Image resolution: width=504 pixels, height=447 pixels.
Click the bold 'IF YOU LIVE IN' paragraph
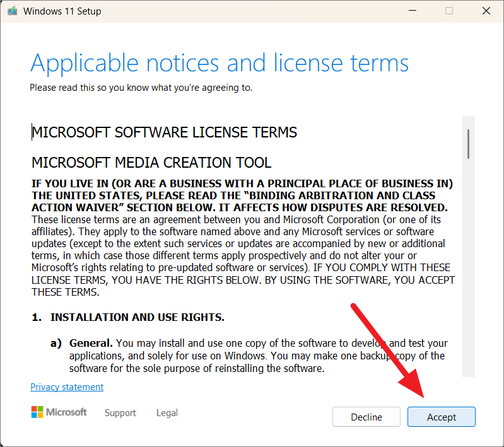pos(242,195)
